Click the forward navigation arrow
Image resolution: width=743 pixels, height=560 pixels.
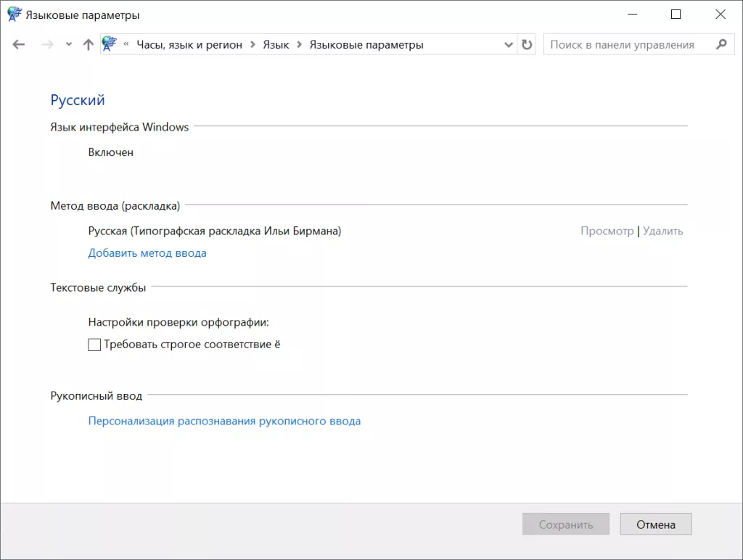pos(47,44)
